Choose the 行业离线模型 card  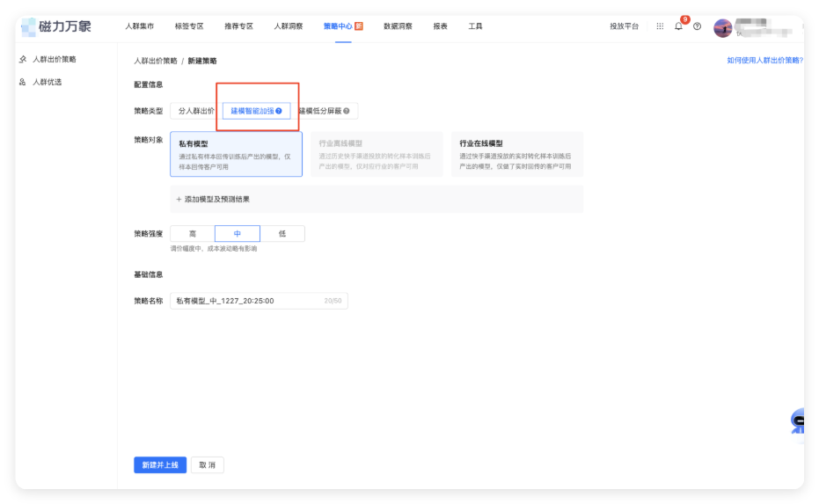point(377,154)
